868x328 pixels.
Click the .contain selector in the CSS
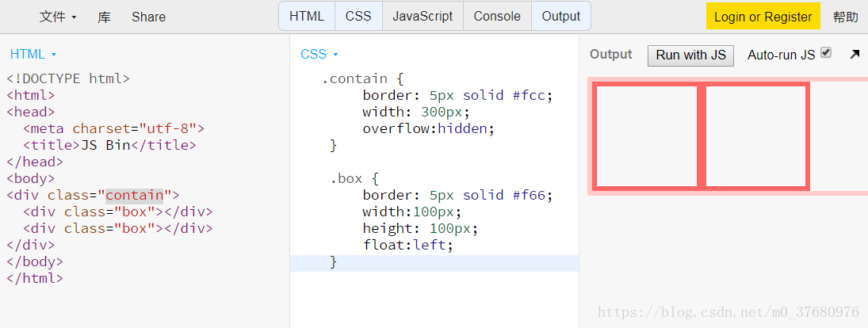click(355, 78)
